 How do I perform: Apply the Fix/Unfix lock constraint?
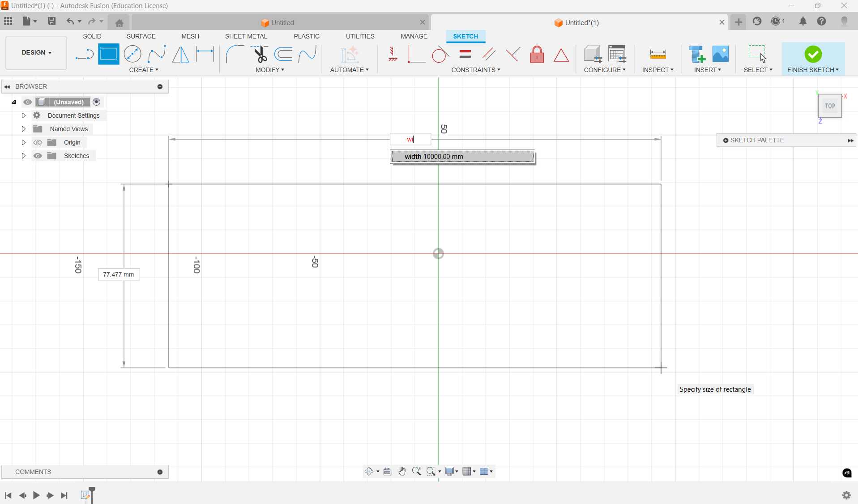[x=537, y=55]
